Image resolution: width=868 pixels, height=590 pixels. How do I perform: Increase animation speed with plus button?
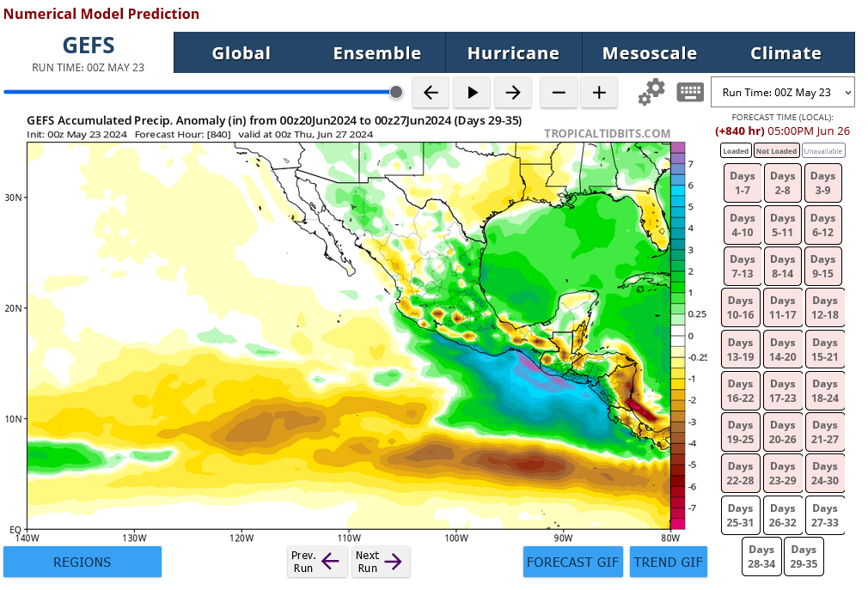pyautogui.click(x=599, y=93)
